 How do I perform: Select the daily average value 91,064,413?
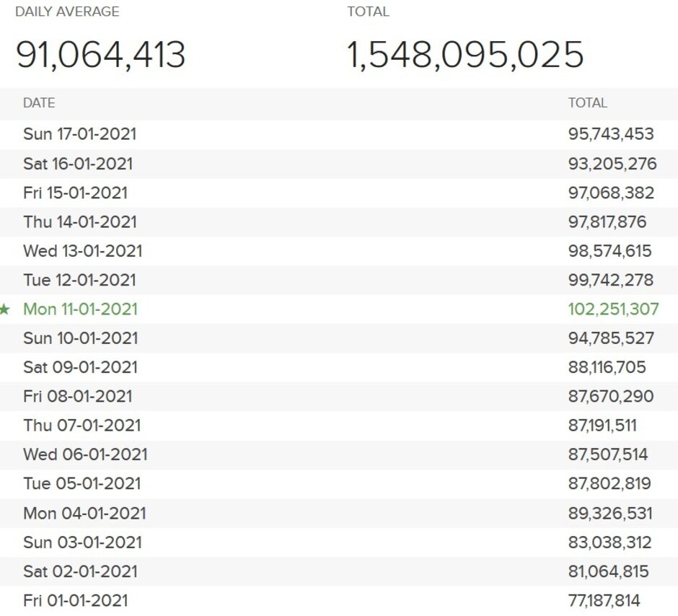point(101,55)
